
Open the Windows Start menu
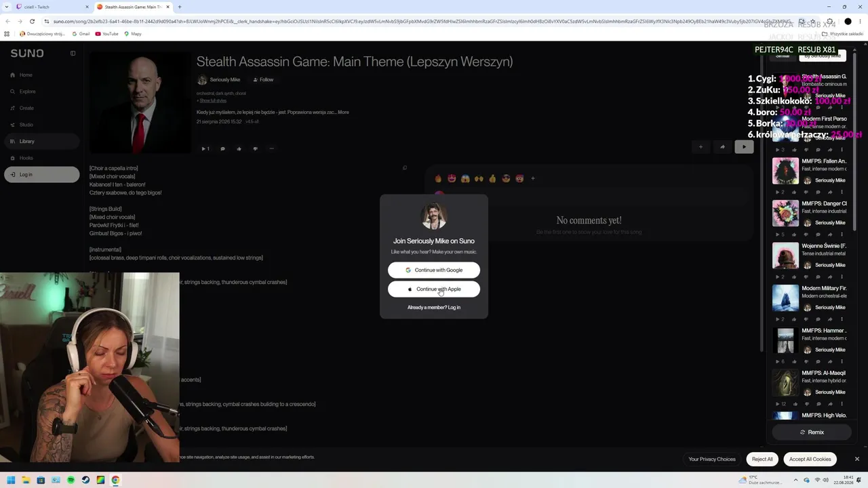pyautogui.click(x=11, y=481)
